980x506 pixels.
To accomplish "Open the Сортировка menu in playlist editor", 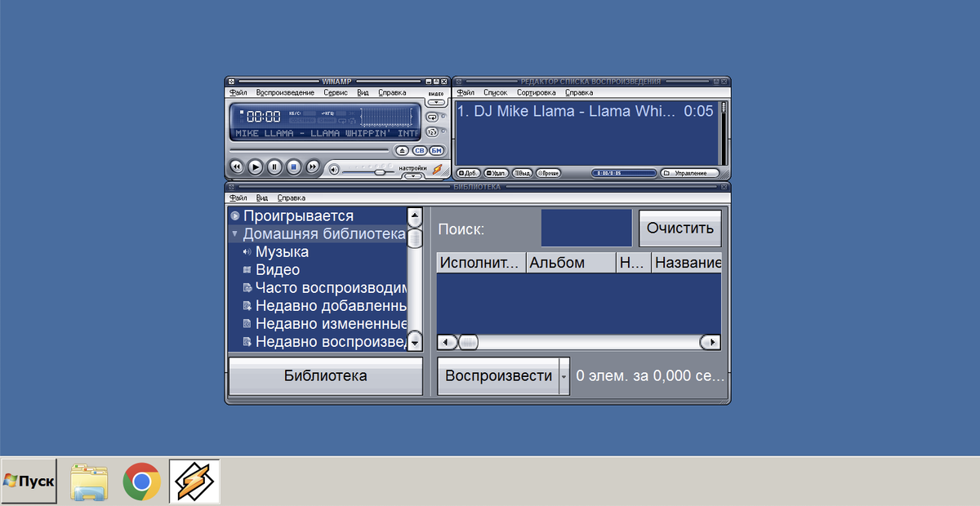I will tap(537, 93).
